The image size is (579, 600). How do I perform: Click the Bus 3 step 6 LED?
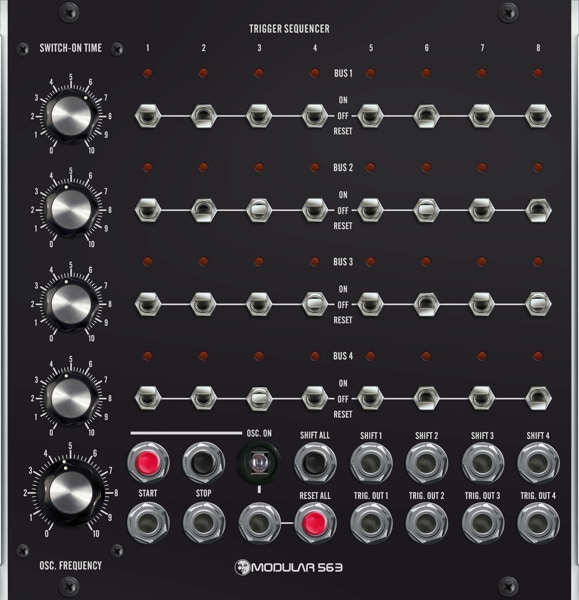[x=426, y=261]
